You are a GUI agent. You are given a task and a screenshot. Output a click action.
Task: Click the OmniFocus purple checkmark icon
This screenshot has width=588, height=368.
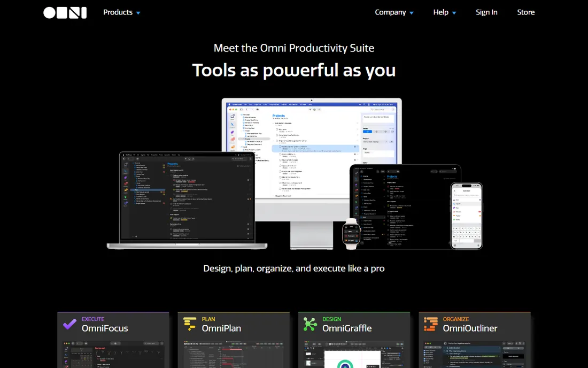coord(69,324)
